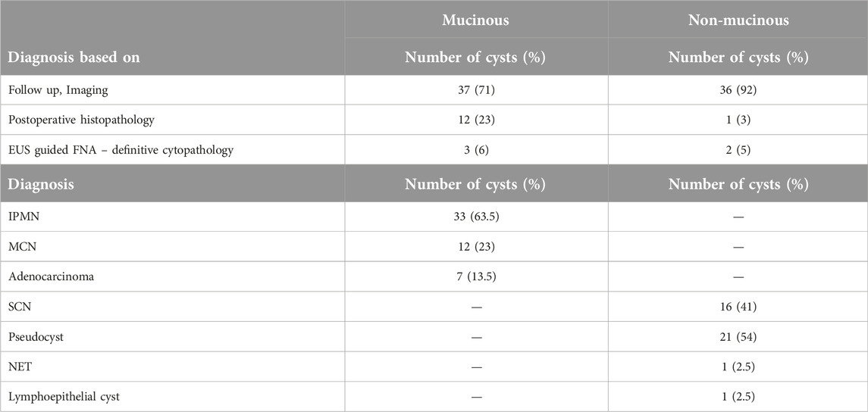Click the Non-mucinous column header

738,20
